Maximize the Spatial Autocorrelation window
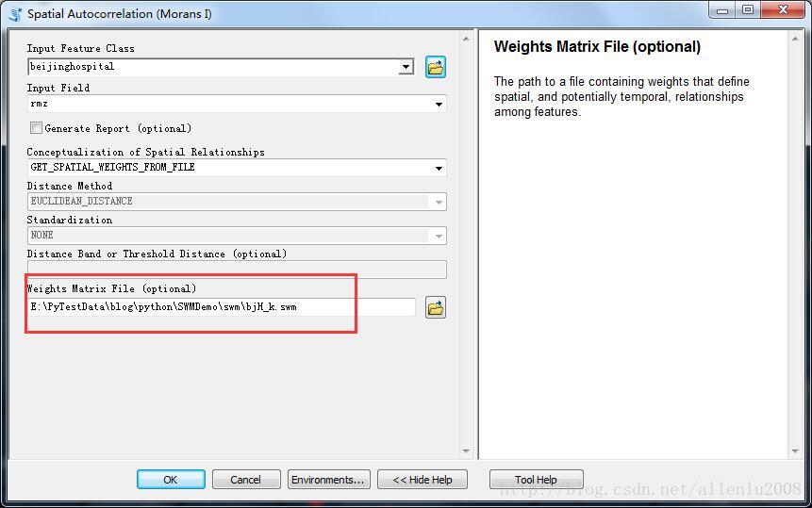The height and width of the screenshot is (508, 812). click(x=748, y=9)
